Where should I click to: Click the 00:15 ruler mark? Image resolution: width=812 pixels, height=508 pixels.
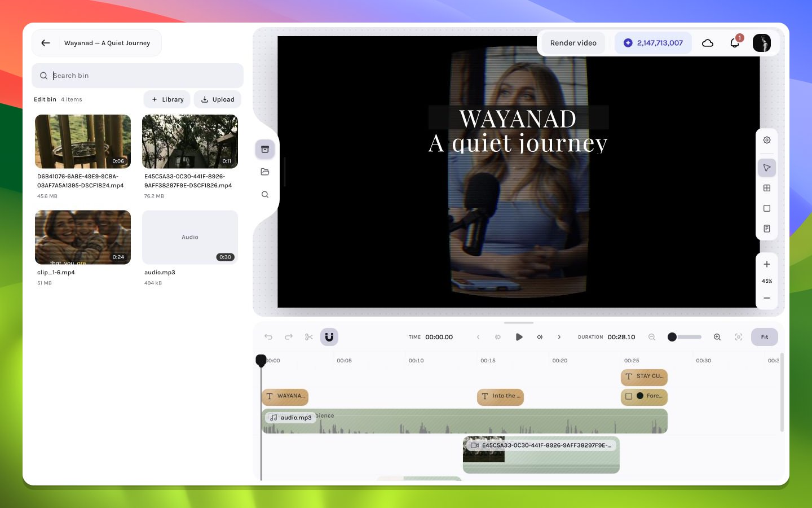[488, 360]
